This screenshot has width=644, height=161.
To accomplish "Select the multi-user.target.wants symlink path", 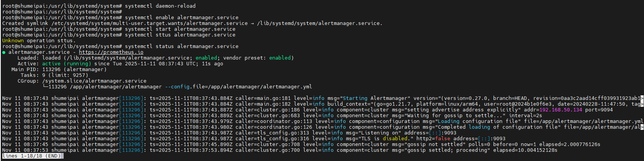I will 150,23.
